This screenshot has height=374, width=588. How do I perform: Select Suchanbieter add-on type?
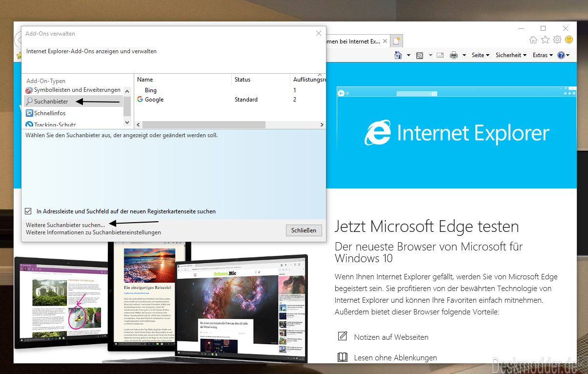(73, 102)
